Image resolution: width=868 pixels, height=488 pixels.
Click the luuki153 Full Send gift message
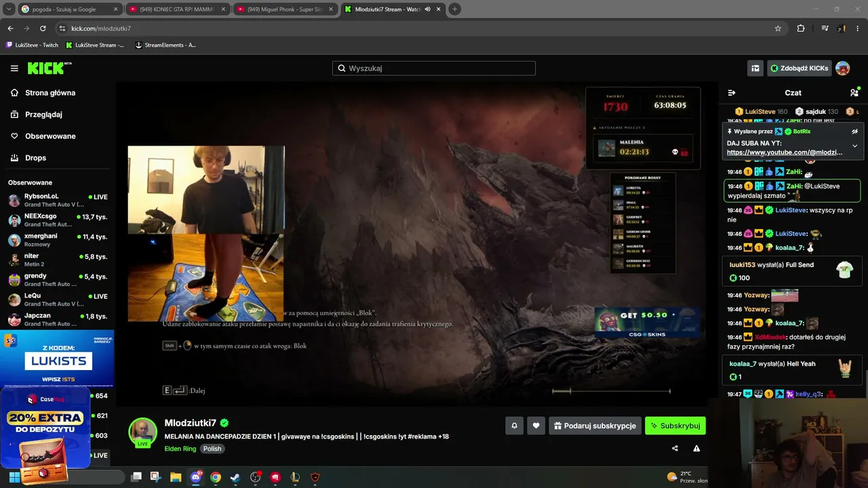791,271
